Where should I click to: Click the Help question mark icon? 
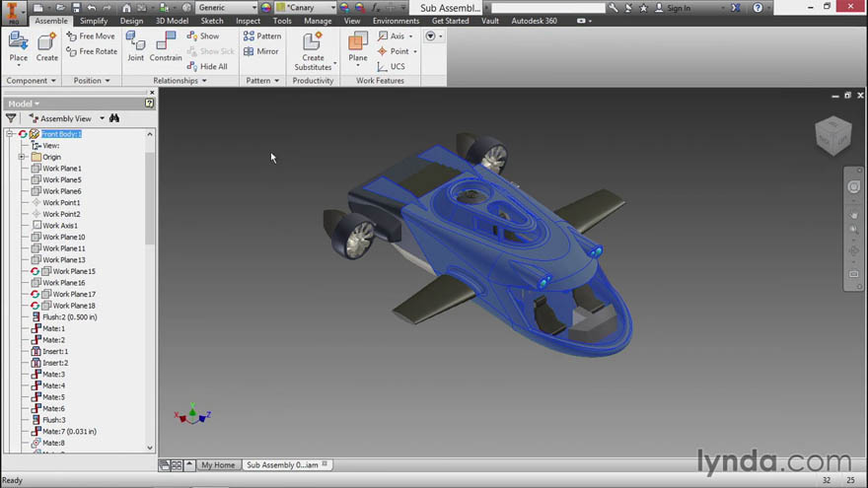(x=758, y=8)
